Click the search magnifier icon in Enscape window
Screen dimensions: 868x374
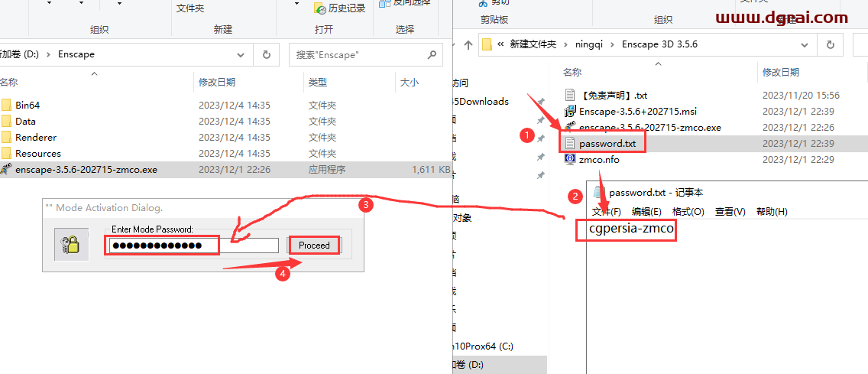pos(432,55)
